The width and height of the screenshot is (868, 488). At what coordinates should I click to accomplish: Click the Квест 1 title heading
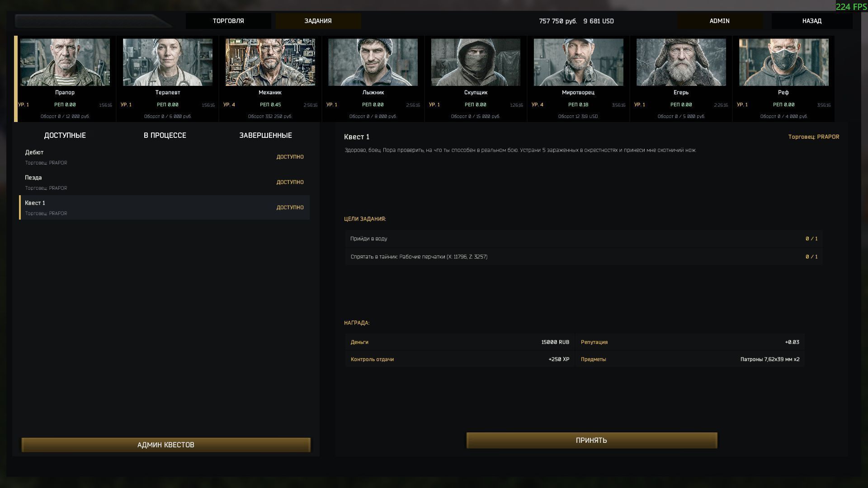pyautogui.click(x=357, y=137)
